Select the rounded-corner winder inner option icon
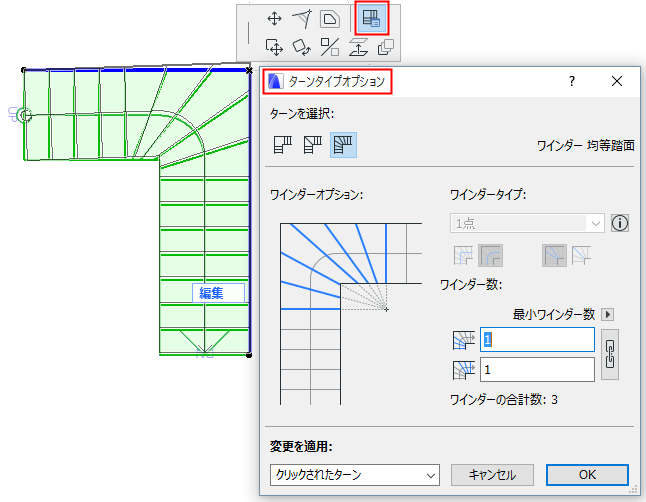 pos(490,256)
